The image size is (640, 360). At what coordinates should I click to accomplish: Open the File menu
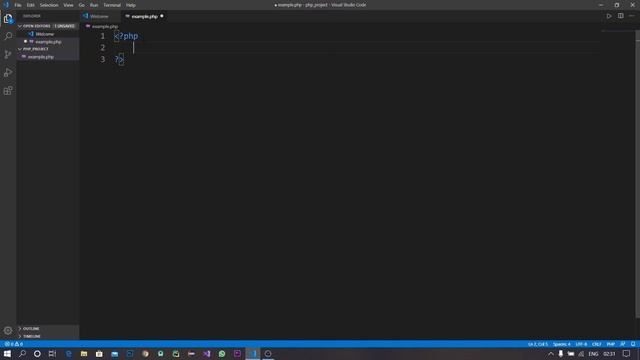18,5
